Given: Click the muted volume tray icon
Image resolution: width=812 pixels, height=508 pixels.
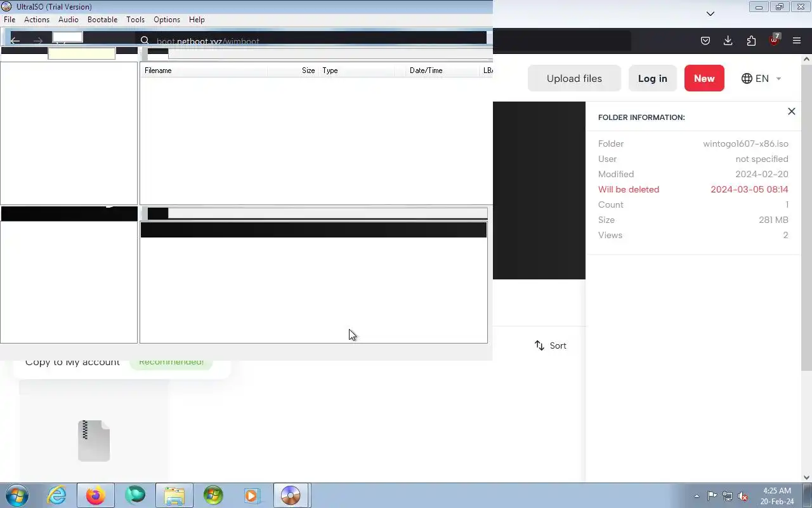Looking at the screenshot, I should coord(743,496).
